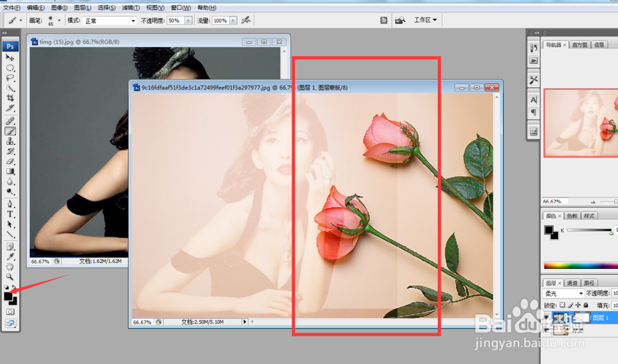Select the Eraser tool
Image resolution: width=618 pixels, height=364 pixels.
11,161
